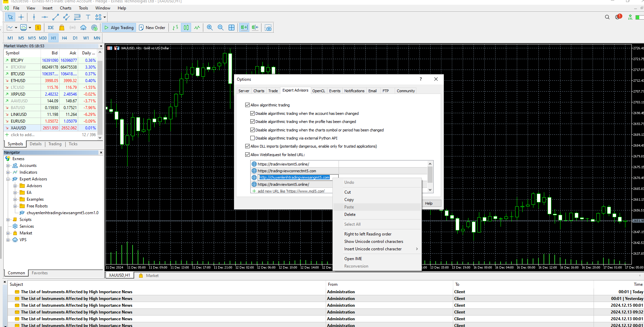The image size is (644, 327).
Task: Switch chart to candlestick view icon
Action: coord(186,28)
